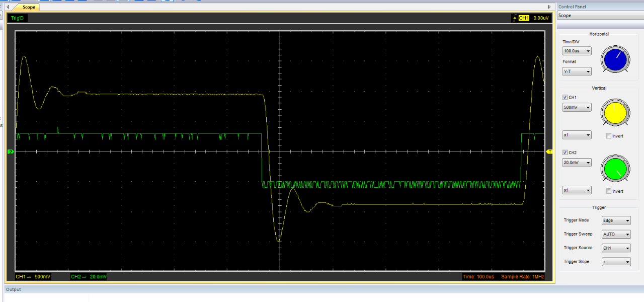Screen dimensions: 644x302
Task: Click the blue horizontal Time/DIV knob
Action: 614,60
